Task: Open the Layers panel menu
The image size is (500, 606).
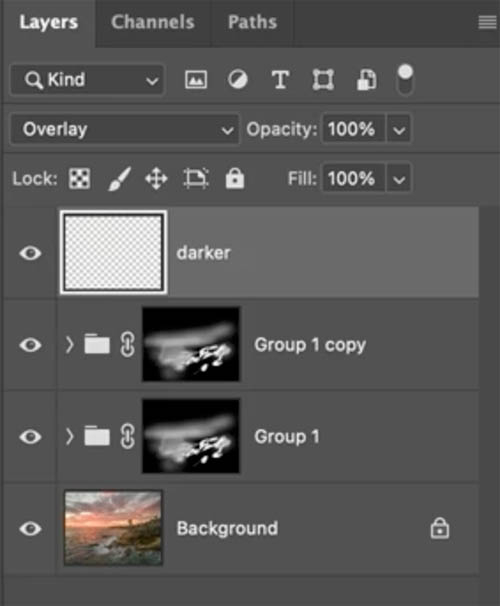Action: [x=487, y=22]
